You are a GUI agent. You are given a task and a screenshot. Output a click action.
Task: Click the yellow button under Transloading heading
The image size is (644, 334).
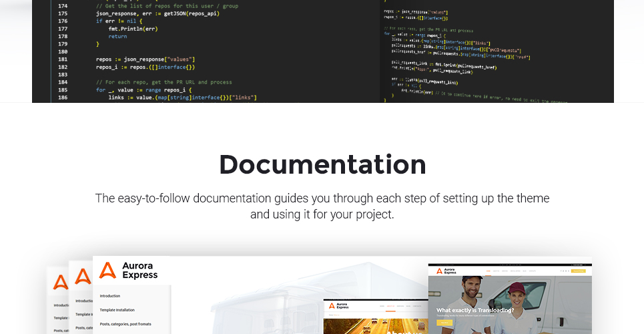pos(444,323)
